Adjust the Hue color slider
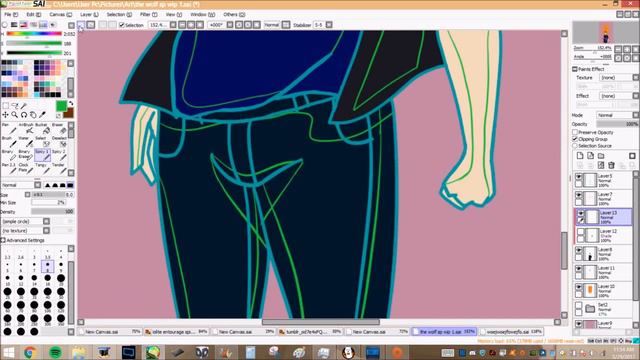This screenshot has height=360, width=640. pyautogui.click(x=34, y=34)
